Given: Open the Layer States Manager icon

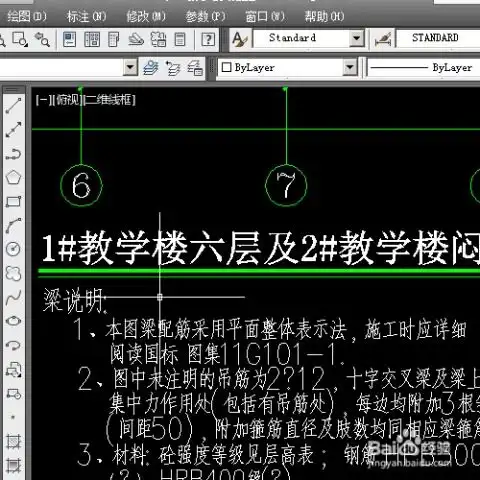Looking at the screenshot, I should (x=195, y=68).
